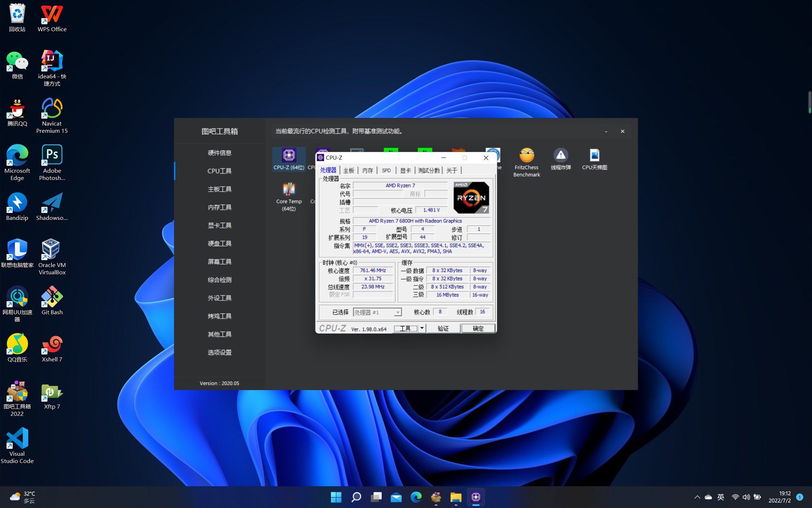Select 硬盘工具 in toolbox sidebar
The height and width of the screenshot is (508, 812).
point(220,243)
